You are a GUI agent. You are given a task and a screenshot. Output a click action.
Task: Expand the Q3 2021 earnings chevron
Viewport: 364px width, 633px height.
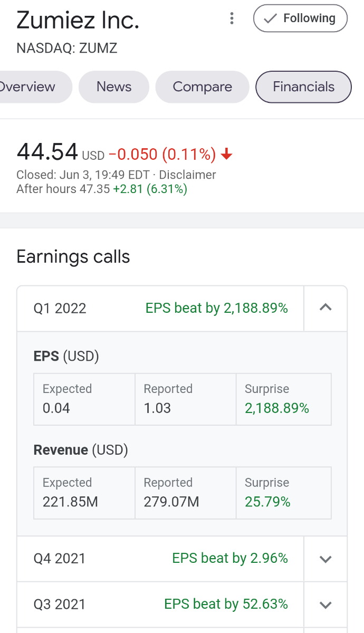coord(325,605)
